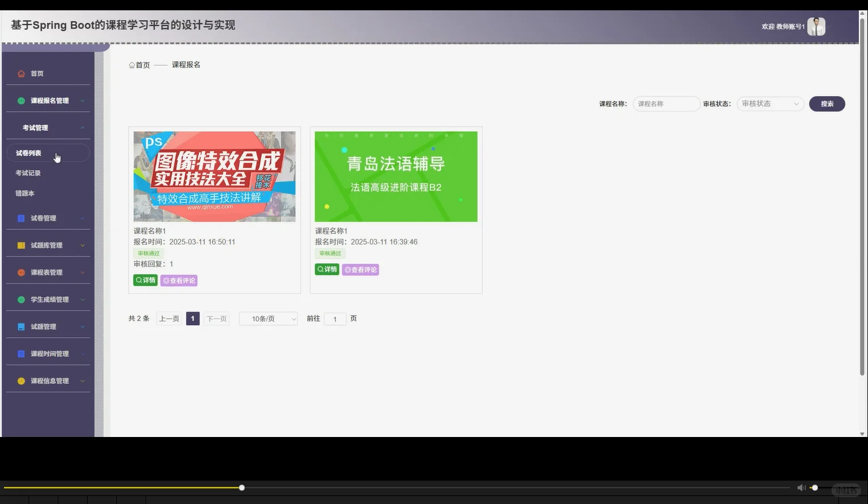This screenshot has height=504, width=868.
Task: Click the teacher avatar at top right
Action: (x=816, y=26)
